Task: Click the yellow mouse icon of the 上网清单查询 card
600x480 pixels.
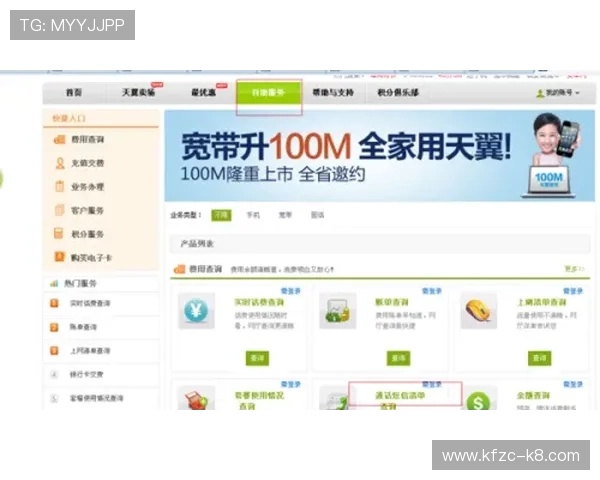Action: 478,310
